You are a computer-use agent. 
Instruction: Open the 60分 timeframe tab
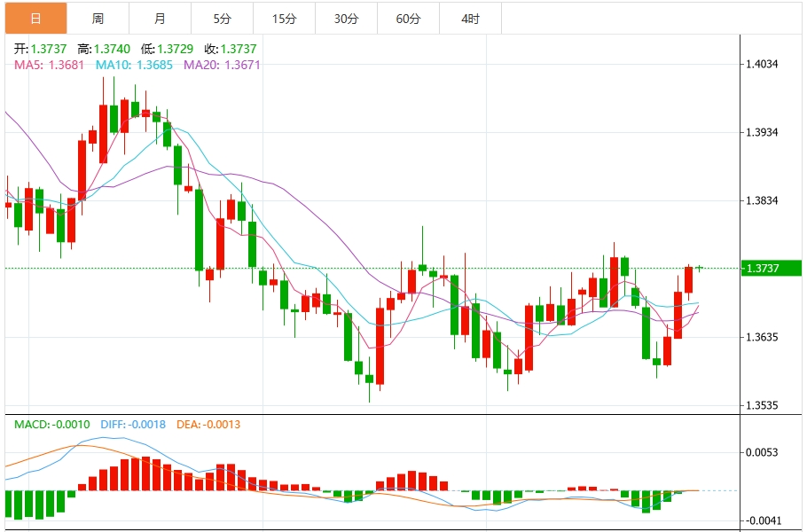pos(409,19)
